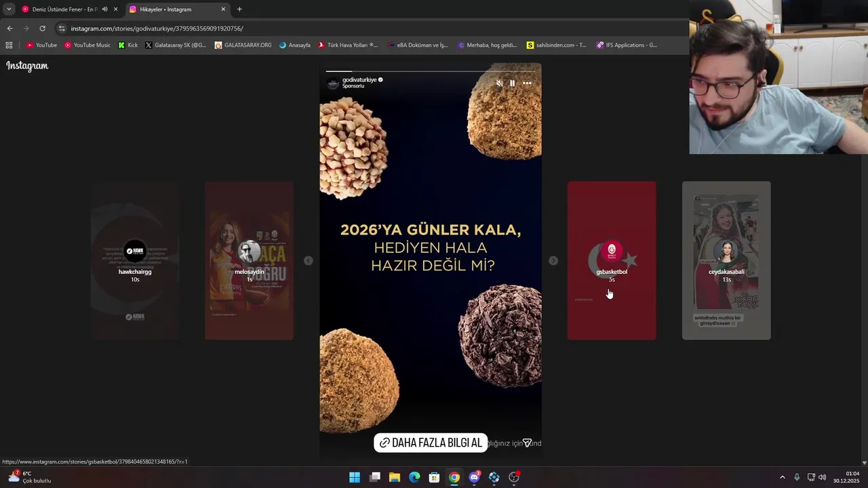Click the DAHA FAZLA BILGI AL link button
This screenshot has height=488, width=868.
coord(431,443)
